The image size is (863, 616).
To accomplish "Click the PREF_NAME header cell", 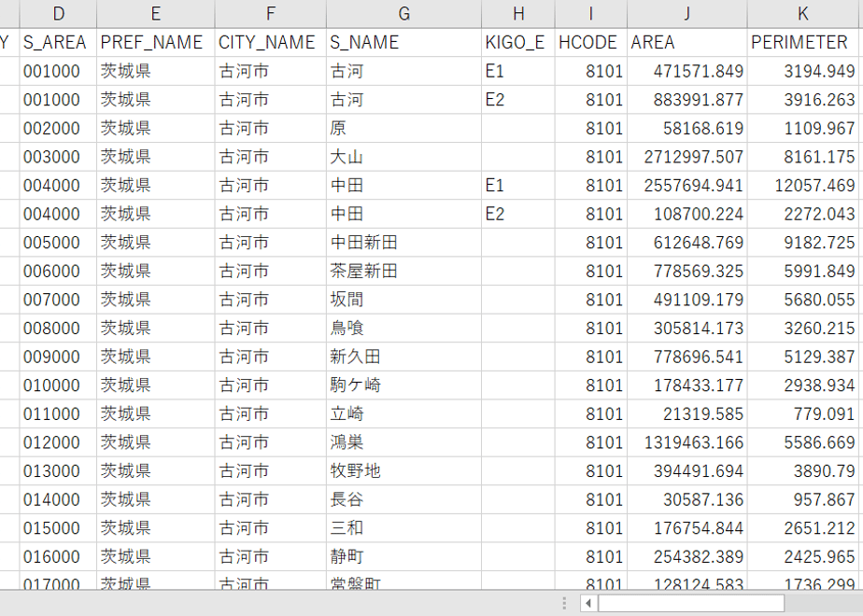I will tap(156, 42).
